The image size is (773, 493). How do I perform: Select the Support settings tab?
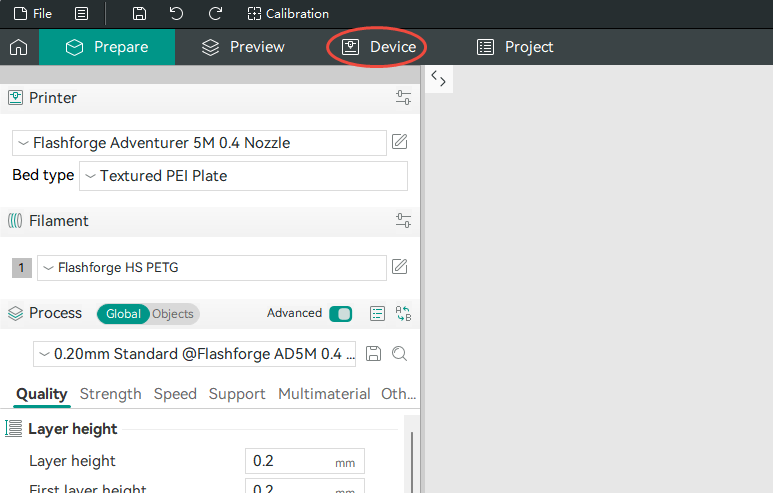[x=237, y=394]
